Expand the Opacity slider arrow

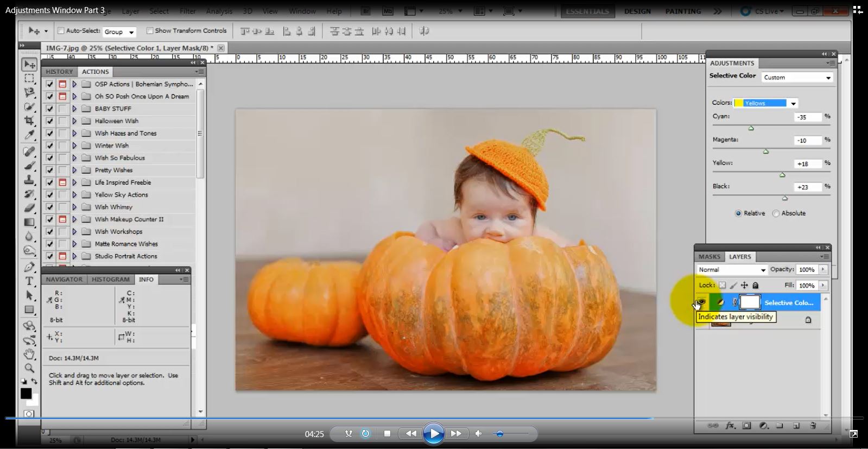823,270
